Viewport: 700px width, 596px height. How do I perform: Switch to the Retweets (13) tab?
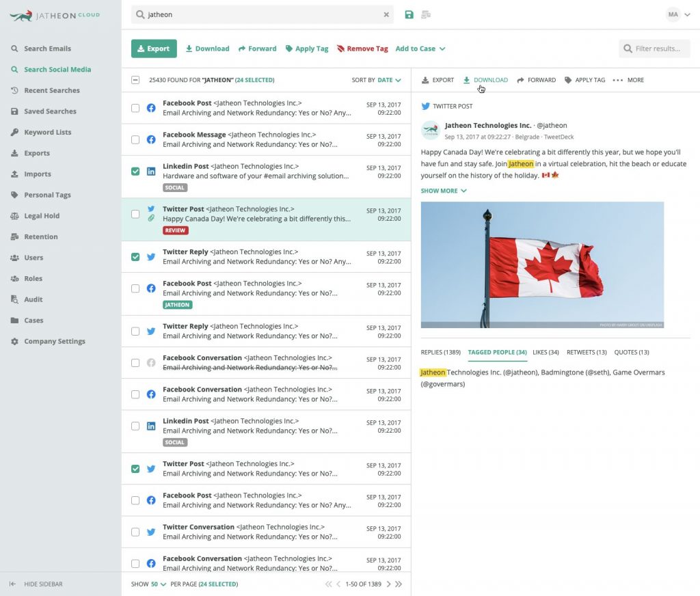pos(587,352)
